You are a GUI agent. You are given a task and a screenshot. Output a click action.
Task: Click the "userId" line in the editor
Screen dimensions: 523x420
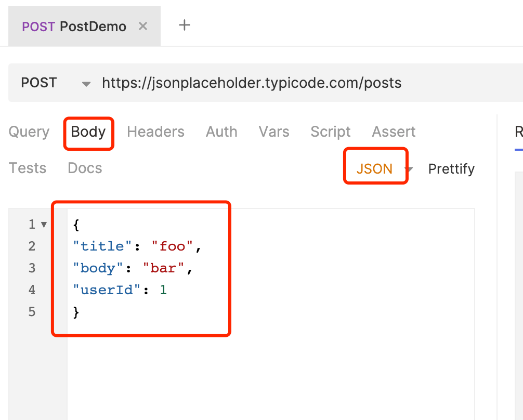coord(120,290)
